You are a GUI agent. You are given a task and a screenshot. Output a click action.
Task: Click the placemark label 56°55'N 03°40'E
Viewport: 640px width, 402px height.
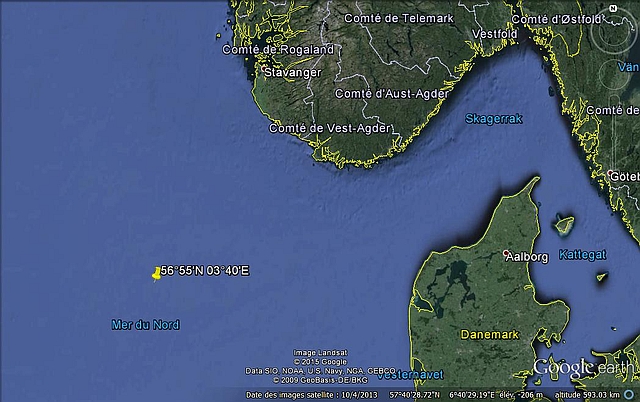pyautogui.click(x=204, y=271)
